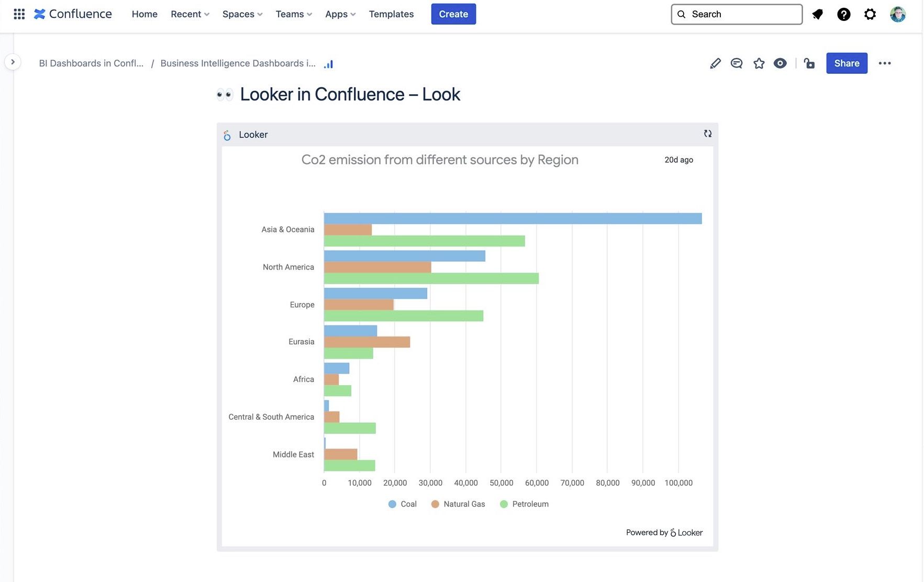Screen dimensions: 924x582
Task: Open the notifications bell icon
Action: (817, 14)
